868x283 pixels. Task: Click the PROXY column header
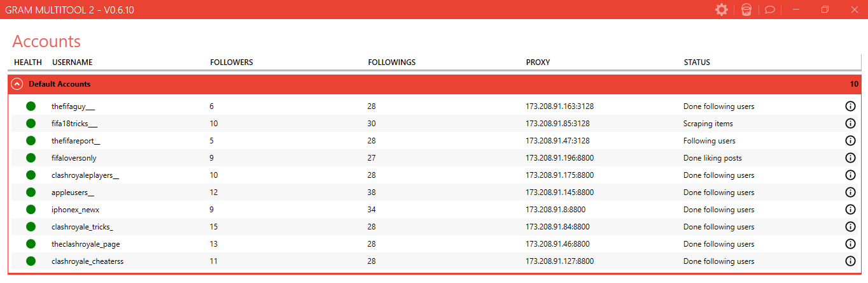[x=538, y=62]
